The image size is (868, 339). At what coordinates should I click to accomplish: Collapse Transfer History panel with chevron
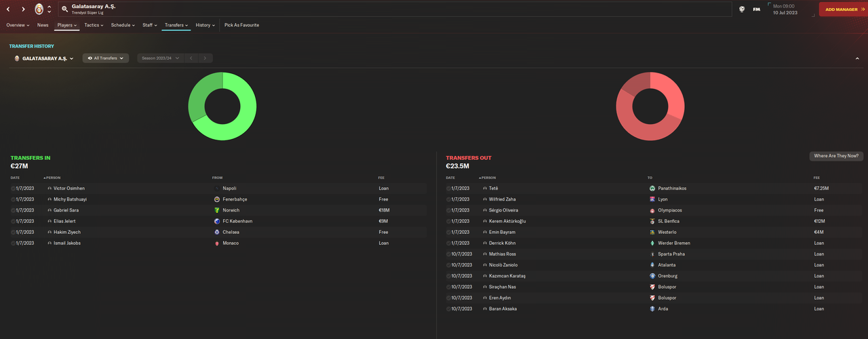pyautogui.click(x=857, y=58)
